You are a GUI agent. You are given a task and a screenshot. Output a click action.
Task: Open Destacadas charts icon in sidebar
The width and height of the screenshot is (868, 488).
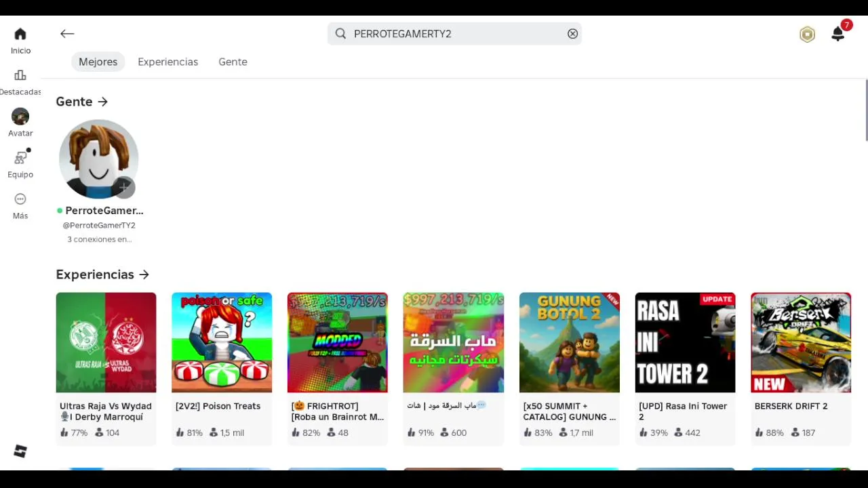(x=20, y=75)
